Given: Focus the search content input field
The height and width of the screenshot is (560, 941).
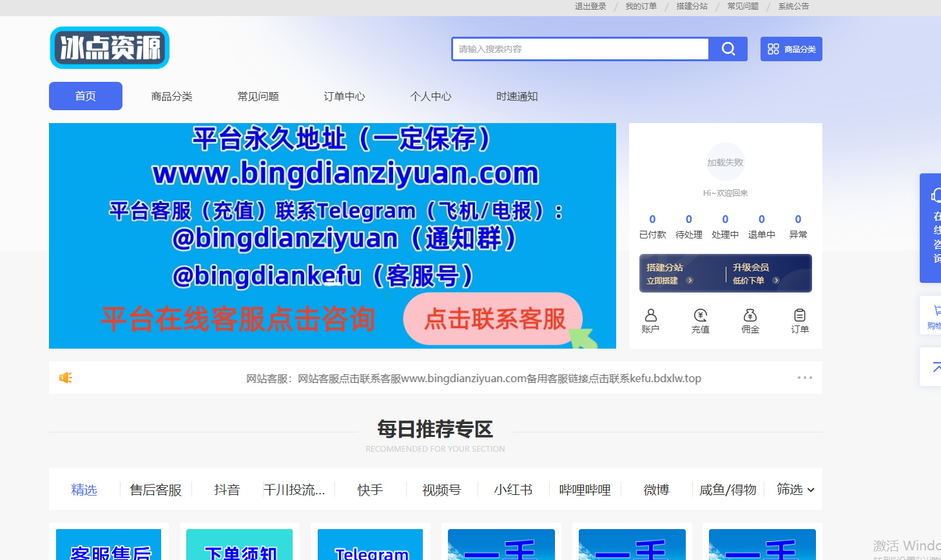Looking at the screenshot, I should [x=580, y=49].
